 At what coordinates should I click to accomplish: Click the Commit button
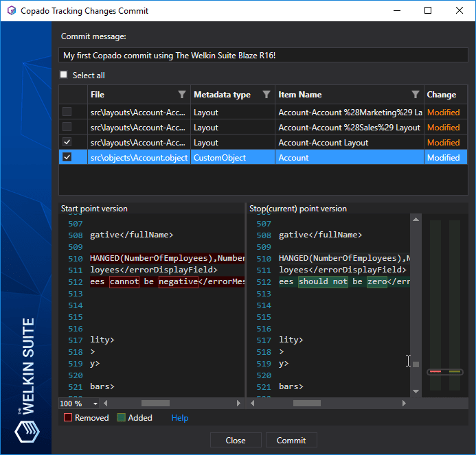pos(291,440)
